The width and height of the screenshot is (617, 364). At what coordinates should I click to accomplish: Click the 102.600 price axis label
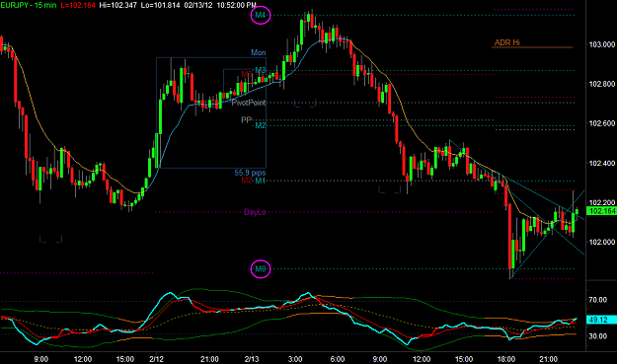pos(601,123)
